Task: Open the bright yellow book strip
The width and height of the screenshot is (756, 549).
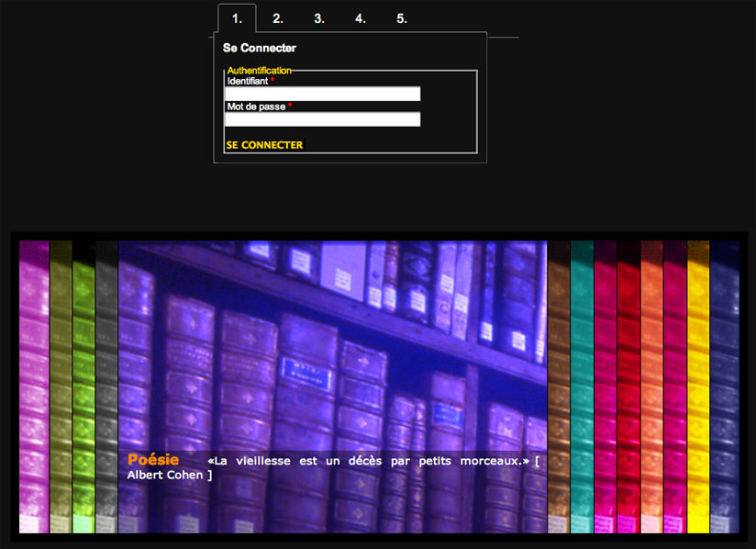Action: tap(698, 386)
